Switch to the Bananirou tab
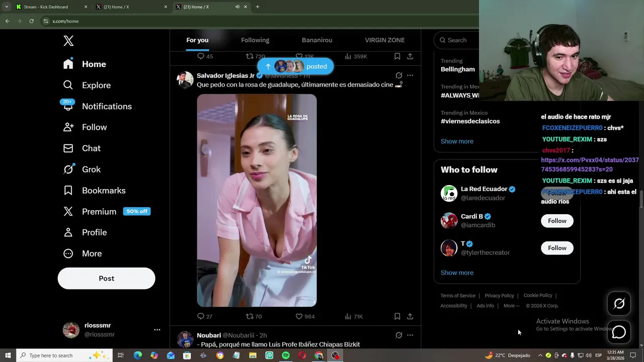The width and height of the screenshot is (644, 362). pyautogui.click(x=317, y=40)
